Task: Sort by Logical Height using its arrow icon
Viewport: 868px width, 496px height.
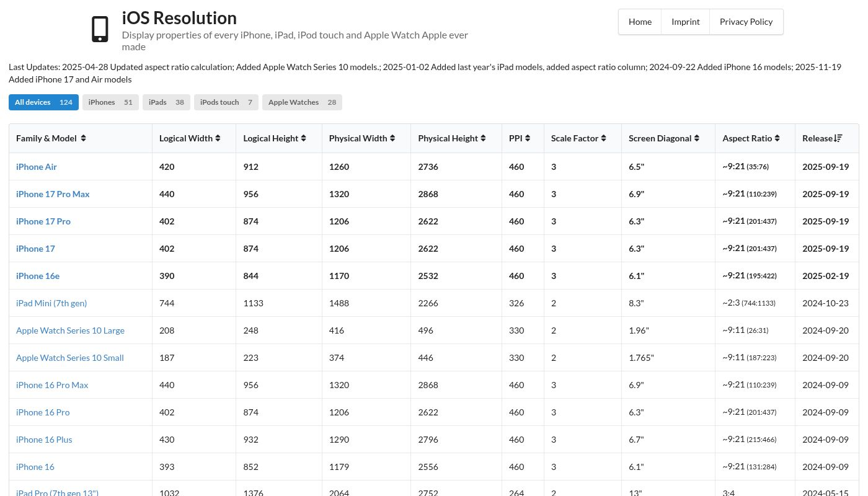Action: tap(303, 138)
